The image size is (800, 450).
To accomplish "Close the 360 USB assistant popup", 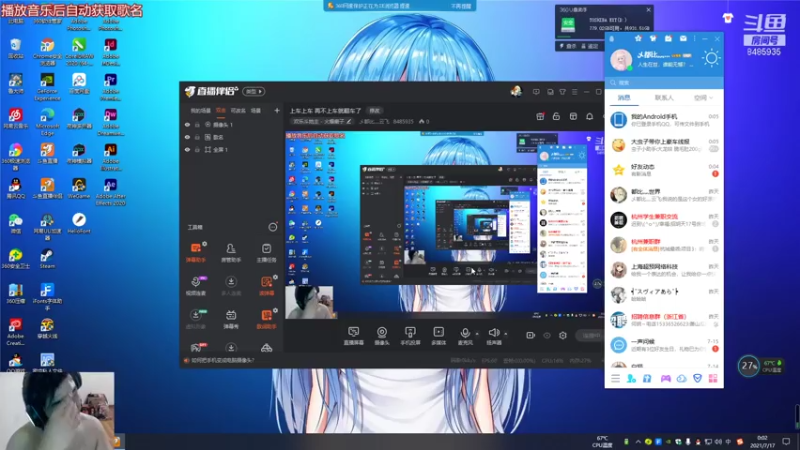I will [648, 9].
